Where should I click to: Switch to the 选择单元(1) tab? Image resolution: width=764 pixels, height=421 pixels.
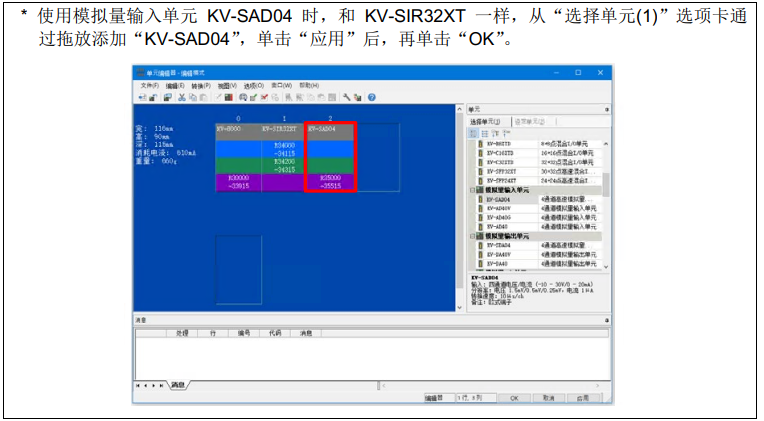(485, 121)
